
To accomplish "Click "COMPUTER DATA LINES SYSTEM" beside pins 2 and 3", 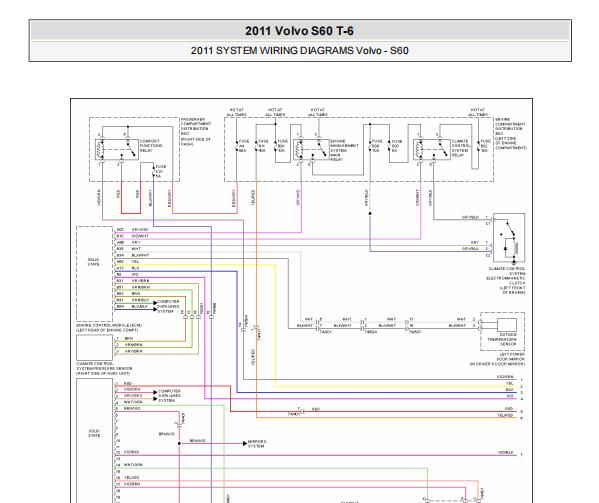I will (169, 396).
